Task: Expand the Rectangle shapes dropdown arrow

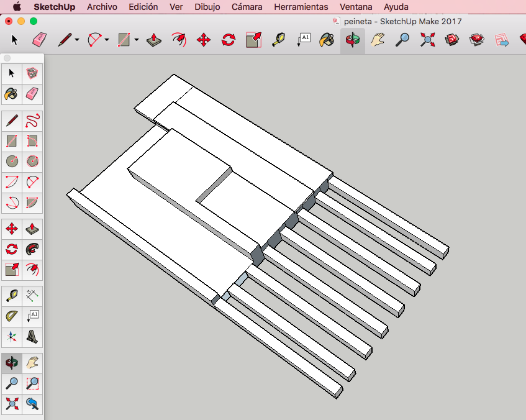Action: pyautogui.click(x=137, y=40)
